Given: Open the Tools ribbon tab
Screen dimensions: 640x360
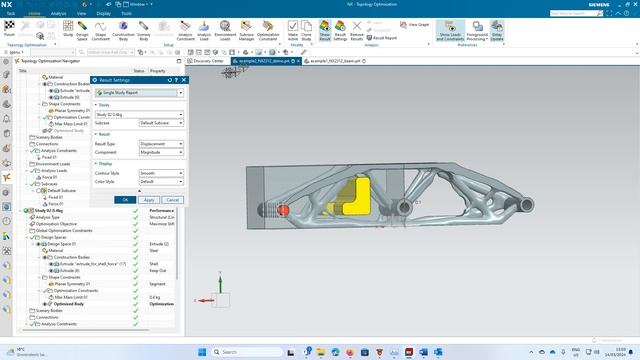Looking at the screenshot, I should (x=126, y=13).
